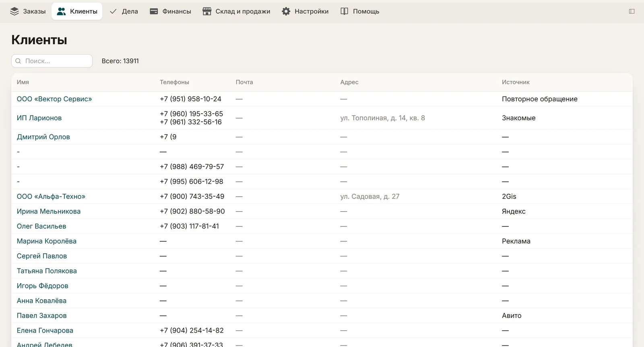Viewport: 644px width, 347px height.
Task: Click address ул. Тополиная, д. 14, кв. 8
Action: pos(383,118)
